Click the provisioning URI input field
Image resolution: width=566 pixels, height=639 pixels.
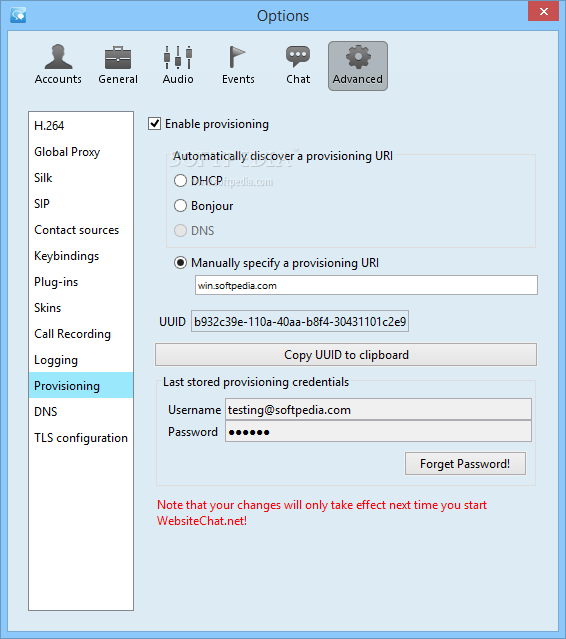tap(366, 285)
